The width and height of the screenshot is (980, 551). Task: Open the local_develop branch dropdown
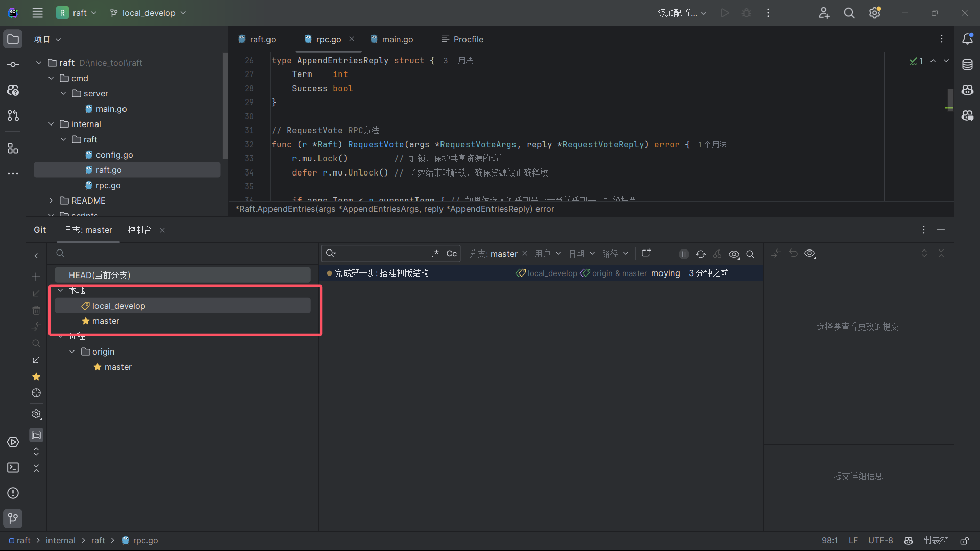click(x=148, y=13)
